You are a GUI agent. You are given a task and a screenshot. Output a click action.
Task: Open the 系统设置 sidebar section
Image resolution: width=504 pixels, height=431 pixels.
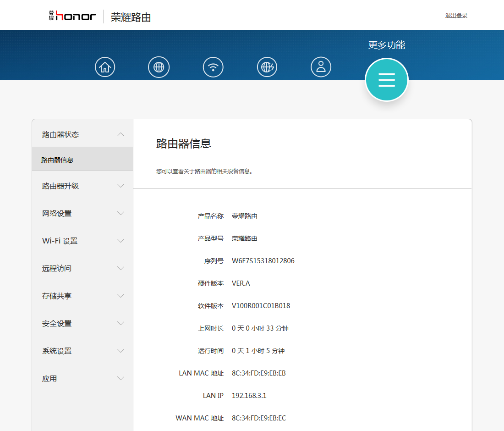(82, 351)
